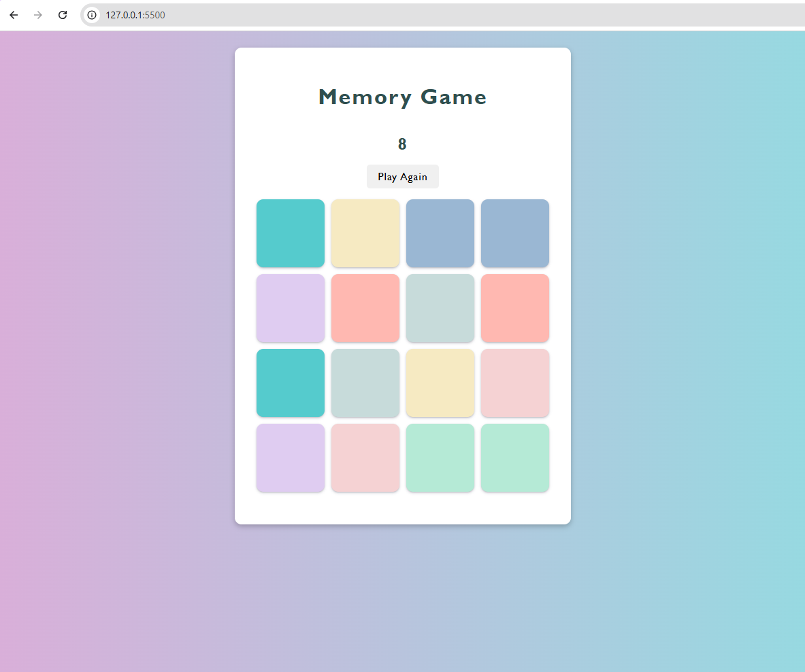Select the last card in the top row, blue
The image size is (805, 672).
click(515, 233)
